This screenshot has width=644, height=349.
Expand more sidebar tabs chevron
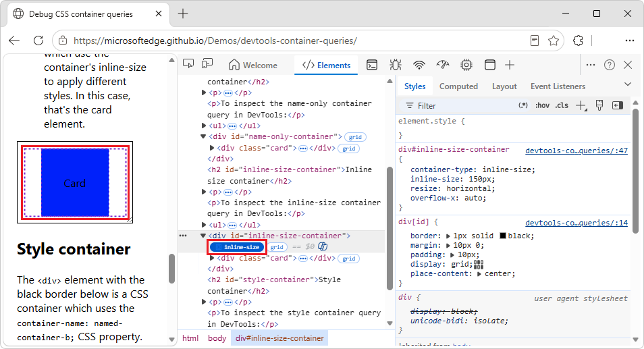click(628, 84)
